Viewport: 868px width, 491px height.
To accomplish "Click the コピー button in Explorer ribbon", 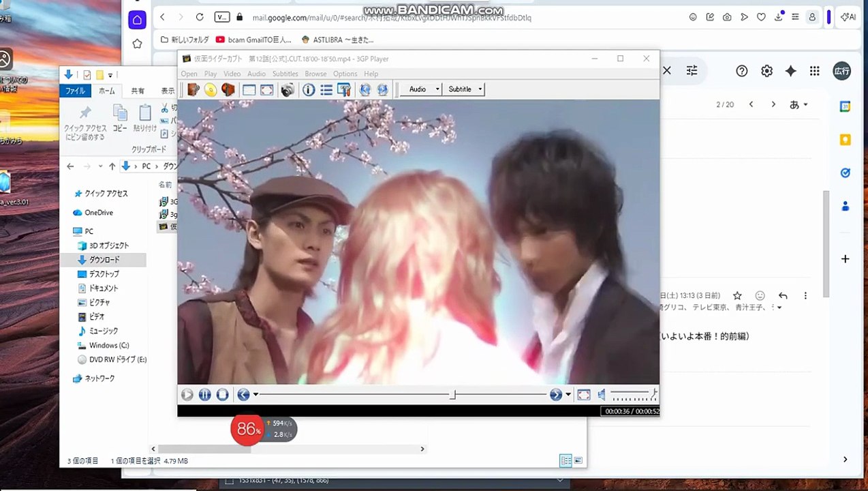I will tap(120, 118).
